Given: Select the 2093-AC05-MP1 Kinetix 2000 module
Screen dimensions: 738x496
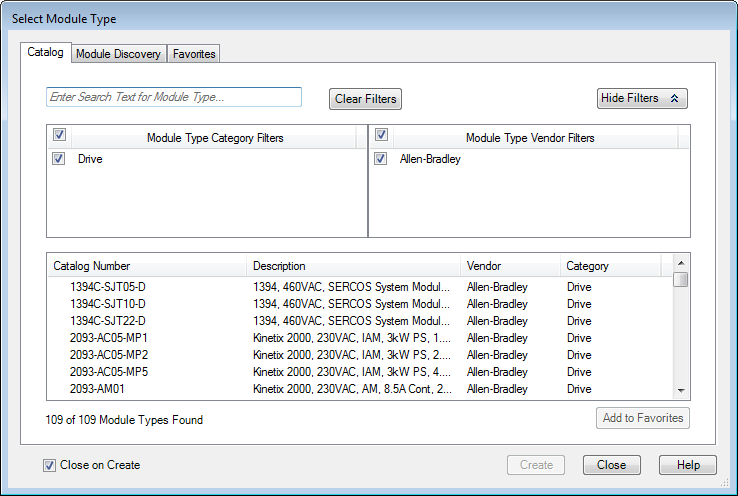Looking at the screenshot, I should (x=108, y=338).
